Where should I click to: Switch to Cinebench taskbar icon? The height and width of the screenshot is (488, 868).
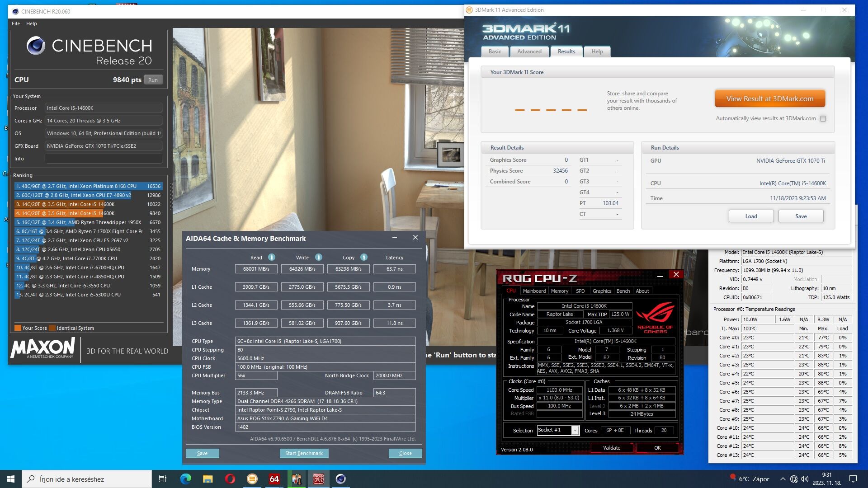(340, 479)
